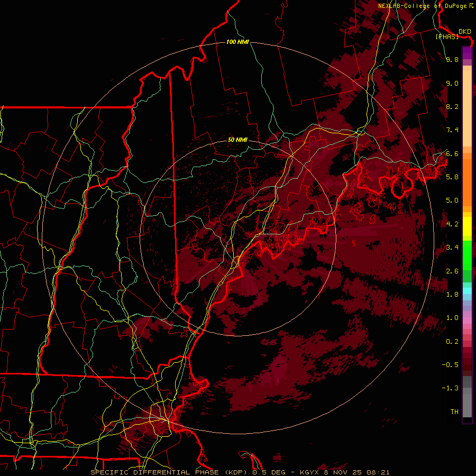The height and width of the screenshot is (476, 476).
Task: Click the 1.0 scale value
Action: [x=452, y=318]
